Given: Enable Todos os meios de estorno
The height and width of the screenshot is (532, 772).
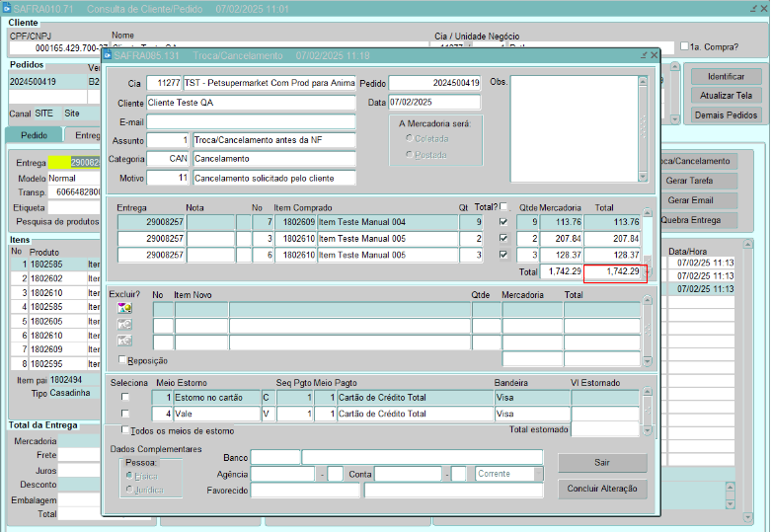Looking at the screenshot, I should 124,430.
